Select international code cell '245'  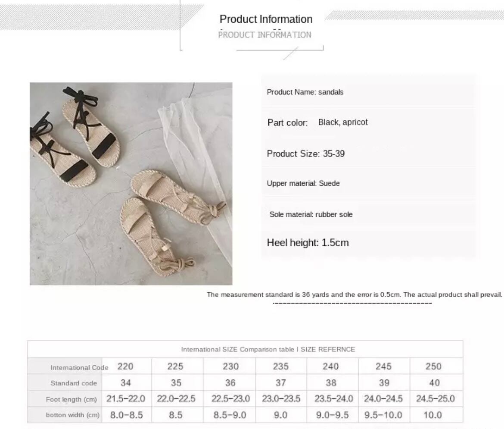[383, 366]
